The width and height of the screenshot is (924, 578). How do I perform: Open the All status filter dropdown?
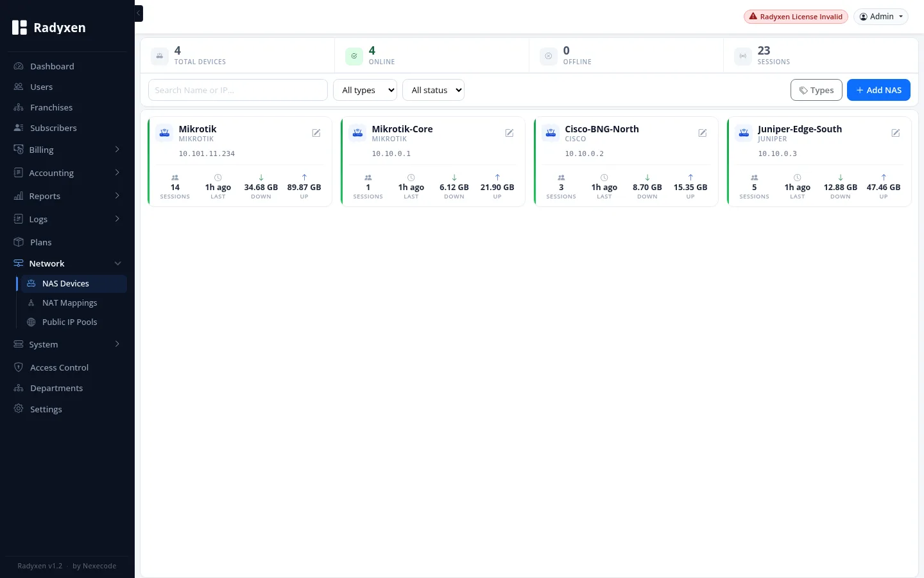[433, 90]
